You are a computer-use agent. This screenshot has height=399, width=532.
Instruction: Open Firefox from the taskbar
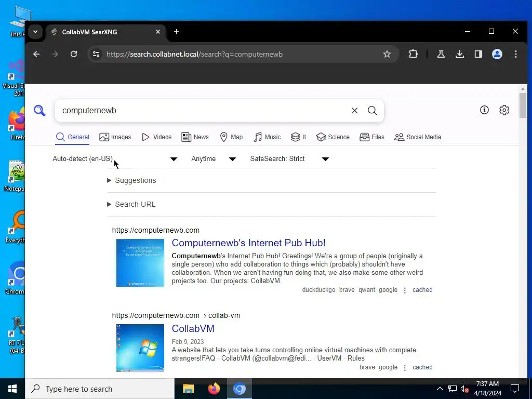pos(214,389)
